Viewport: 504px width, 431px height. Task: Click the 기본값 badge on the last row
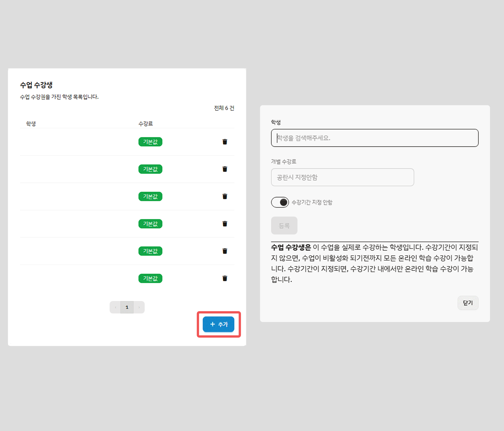click(150, 278)
